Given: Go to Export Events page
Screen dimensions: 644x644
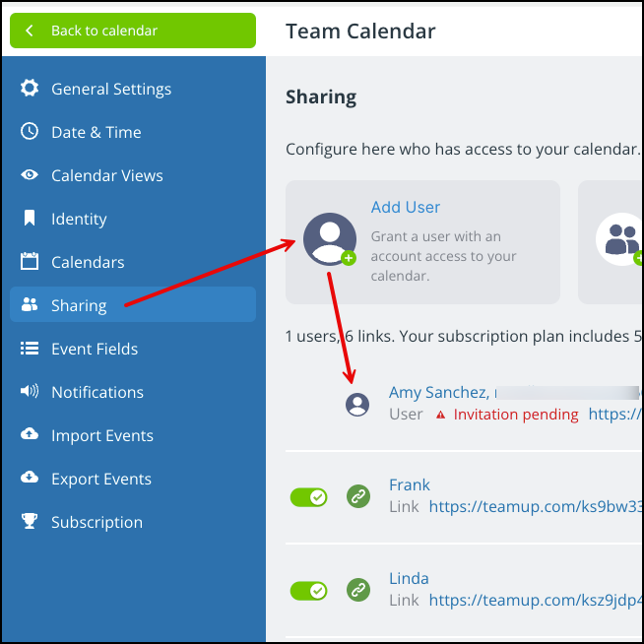Looking at the screenshot, I should pyautogui.click(x=101, y=479).
